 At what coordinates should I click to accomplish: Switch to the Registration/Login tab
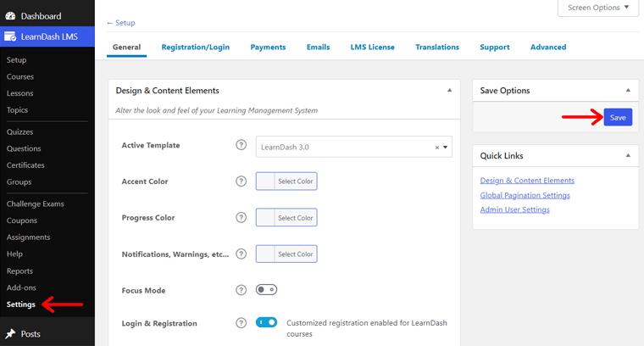(196, 47)
